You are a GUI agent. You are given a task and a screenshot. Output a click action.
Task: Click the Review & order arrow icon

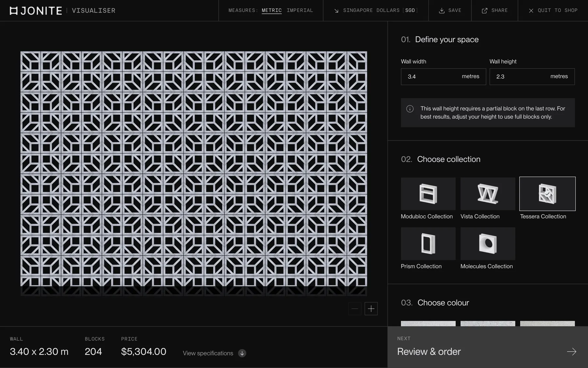(572, 352)
